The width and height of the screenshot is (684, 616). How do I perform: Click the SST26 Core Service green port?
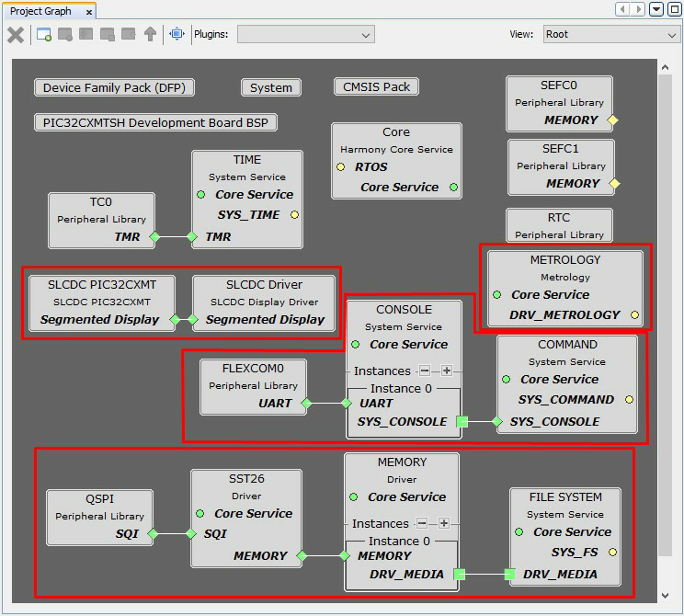(199, 514)
